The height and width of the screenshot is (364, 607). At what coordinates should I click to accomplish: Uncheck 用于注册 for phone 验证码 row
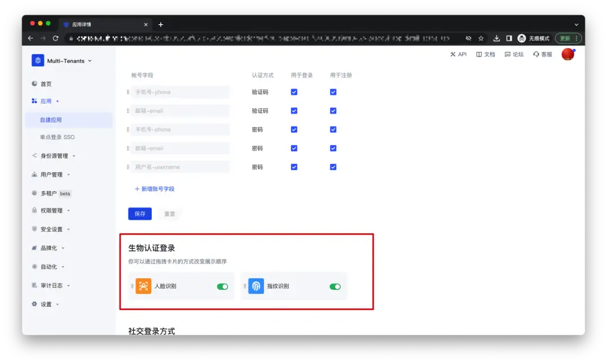[333, 92]
